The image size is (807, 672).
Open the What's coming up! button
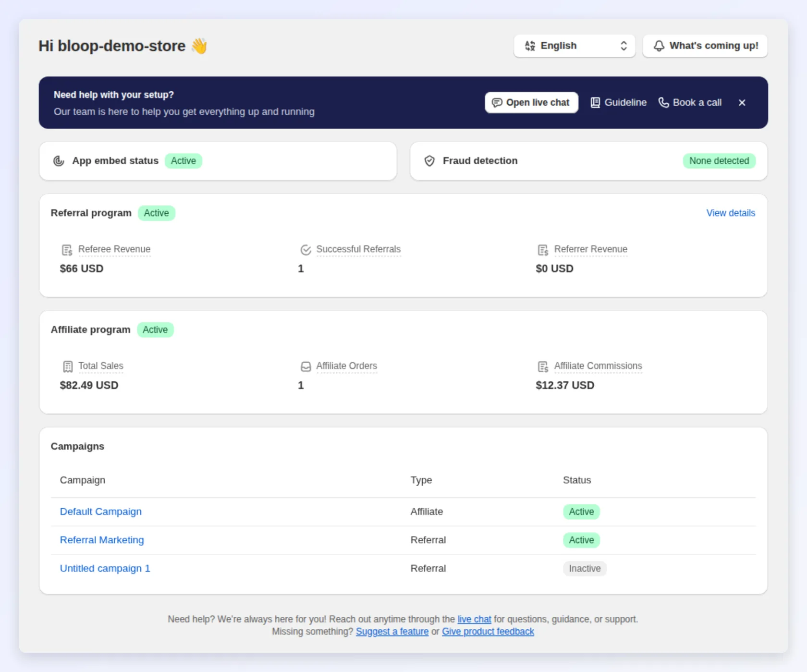pos(705,46)
